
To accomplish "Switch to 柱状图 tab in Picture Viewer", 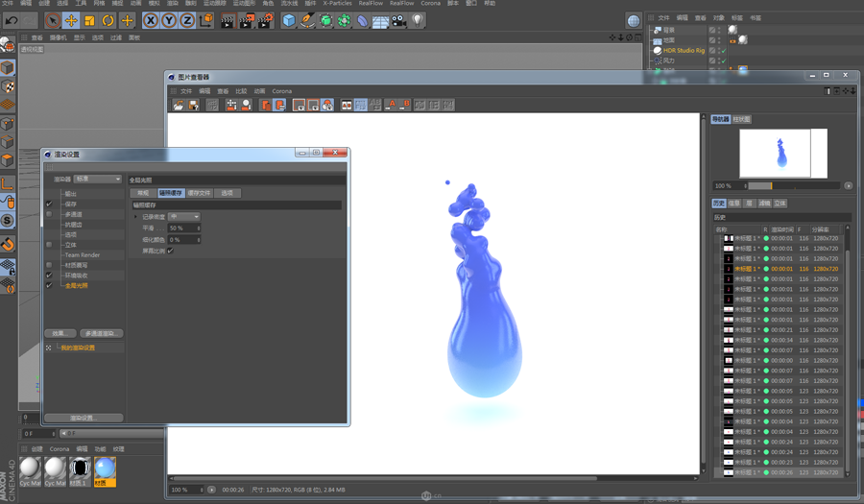I will (x=741, y=119).
